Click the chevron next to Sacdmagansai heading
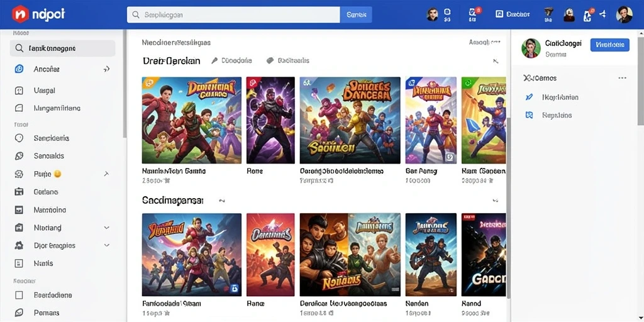The width and height of the screenshot is (644, 322). coord(222,201)
